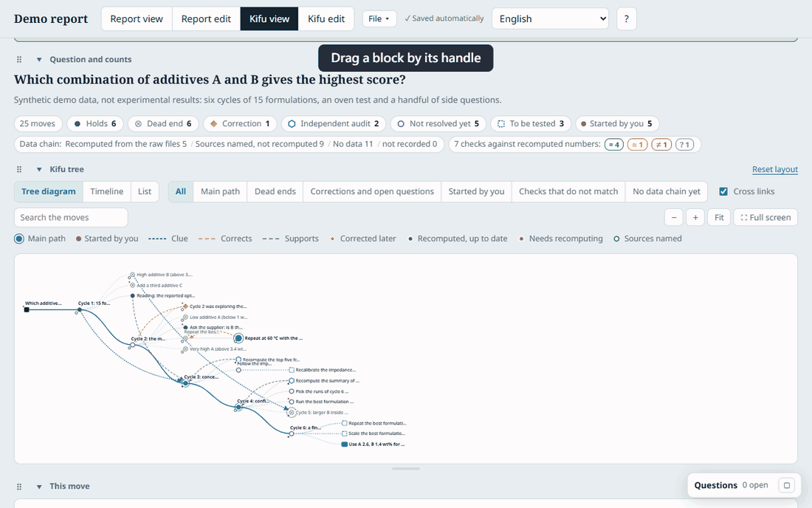Click 'Cycle 5: larger B inside' node
Screen dimensions: 812x508
coord(292,413)
